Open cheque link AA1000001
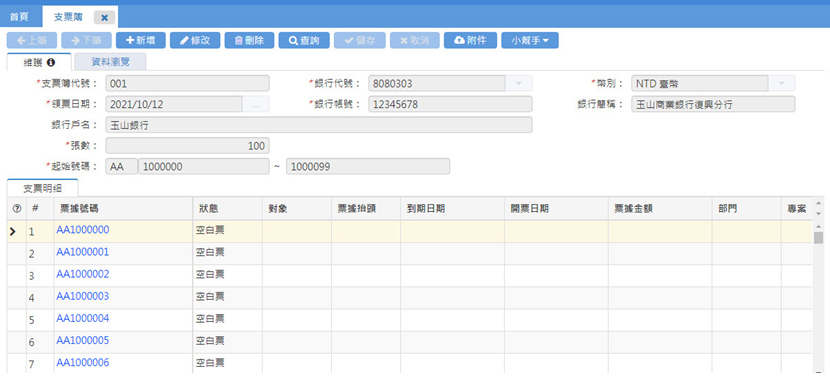Viewport: 830px width, 385px height. click(83, 252)
